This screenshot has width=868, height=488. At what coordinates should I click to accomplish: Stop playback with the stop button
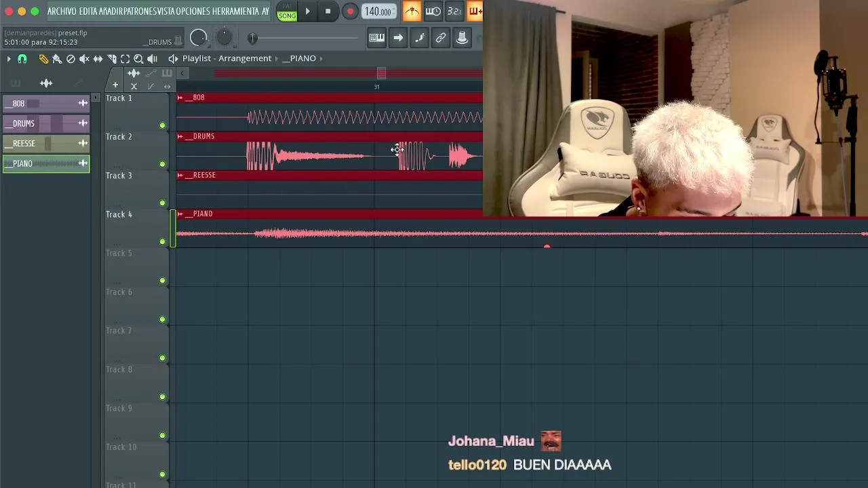pos(328,11)
